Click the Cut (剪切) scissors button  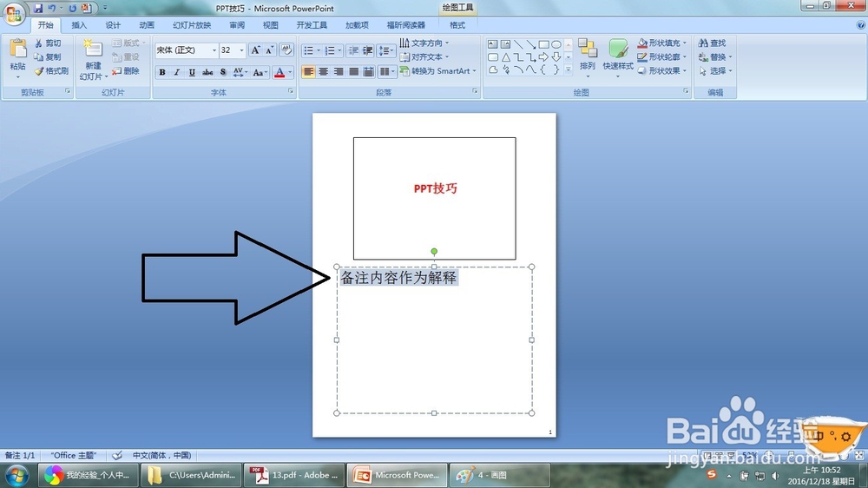pos(48,43)
